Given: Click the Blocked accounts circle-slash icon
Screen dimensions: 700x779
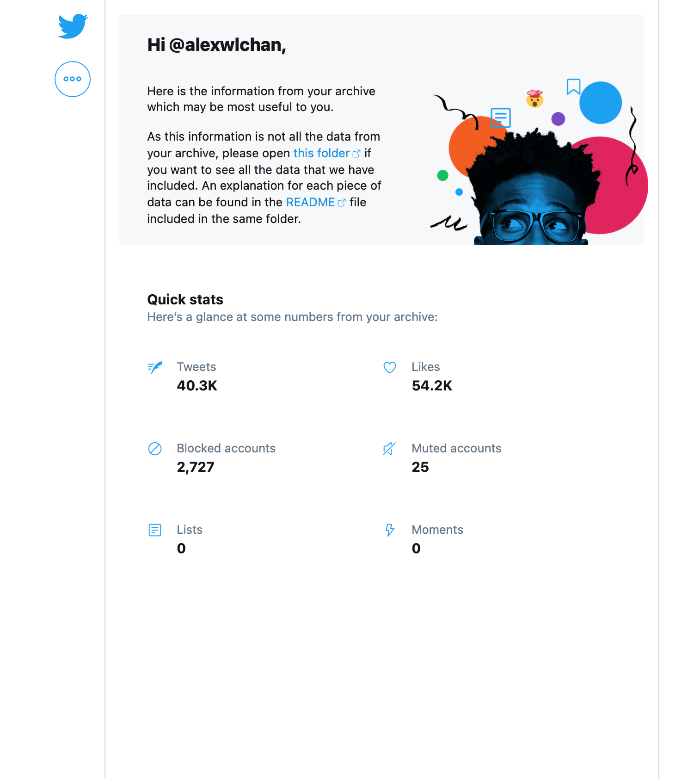Looking at the screenshot, I should pyautogui.click(x=155, y=449).
